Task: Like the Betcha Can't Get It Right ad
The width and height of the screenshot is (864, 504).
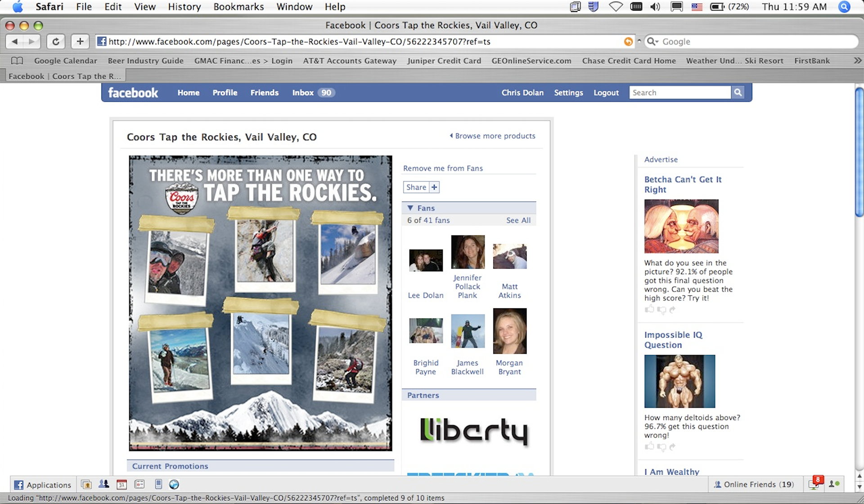Action: click(649, 309)
